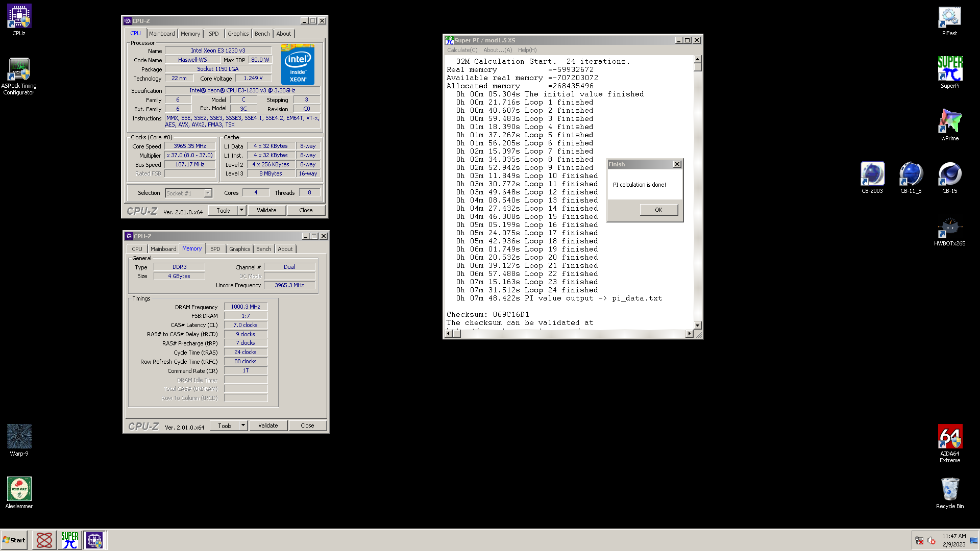Click Tools button in lower CPU-Z
The image size is (980, 551).
(225, 425)
